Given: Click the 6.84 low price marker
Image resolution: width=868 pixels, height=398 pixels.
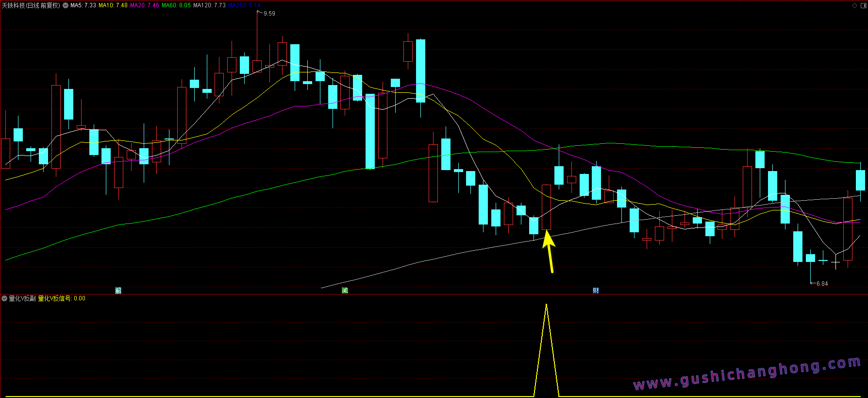Looking at the screenshot, I should (822, 284).
